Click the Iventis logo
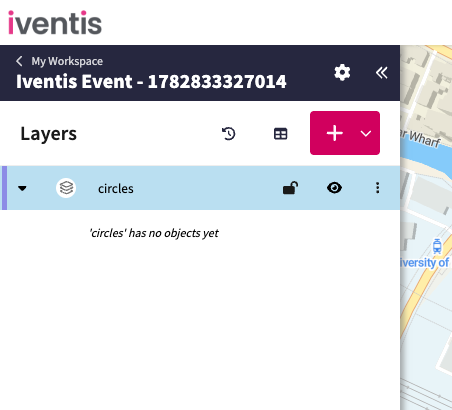Viewport: 452px width, 410px height. [x=55, y=23]
